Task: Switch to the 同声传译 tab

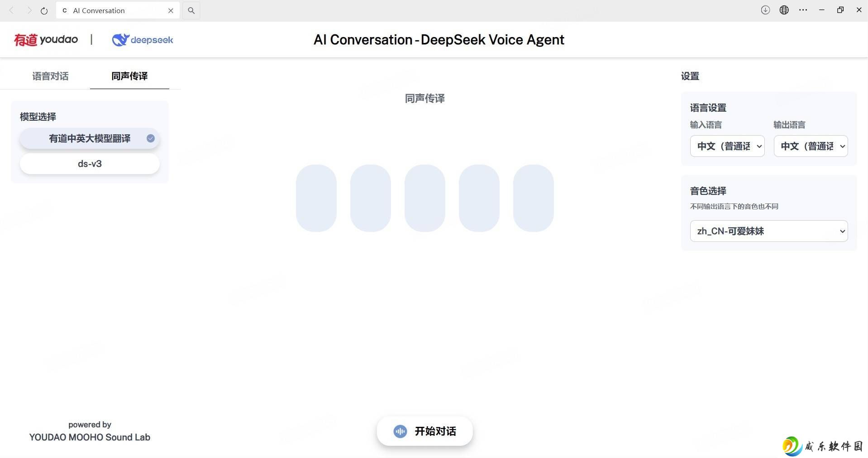Action: [x=129, y=76]
